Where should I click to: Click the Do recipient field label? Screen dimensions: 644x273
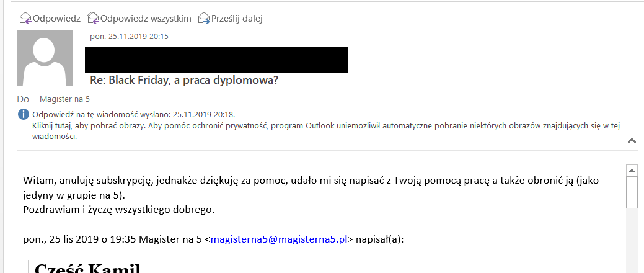click(x=23, y=99)
